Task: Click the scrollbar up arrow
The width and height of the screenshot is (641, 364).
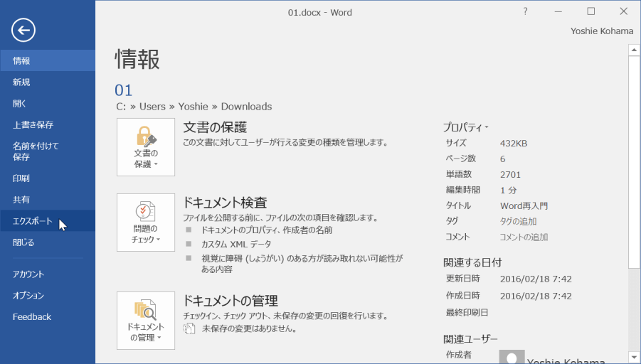Action: click(x=634, y=50)
